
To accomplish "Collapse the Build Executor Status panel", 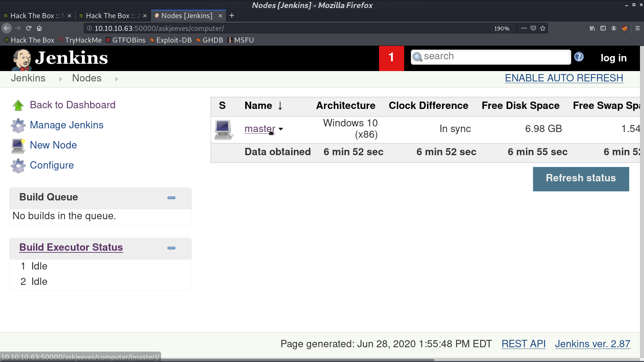I will [x=171, y=248].
